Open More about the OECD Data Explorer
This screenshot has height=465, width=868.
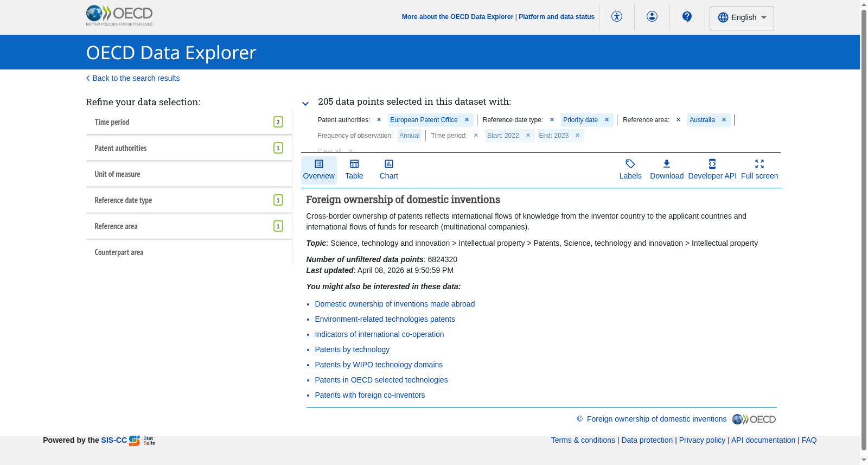coord(457,17)
